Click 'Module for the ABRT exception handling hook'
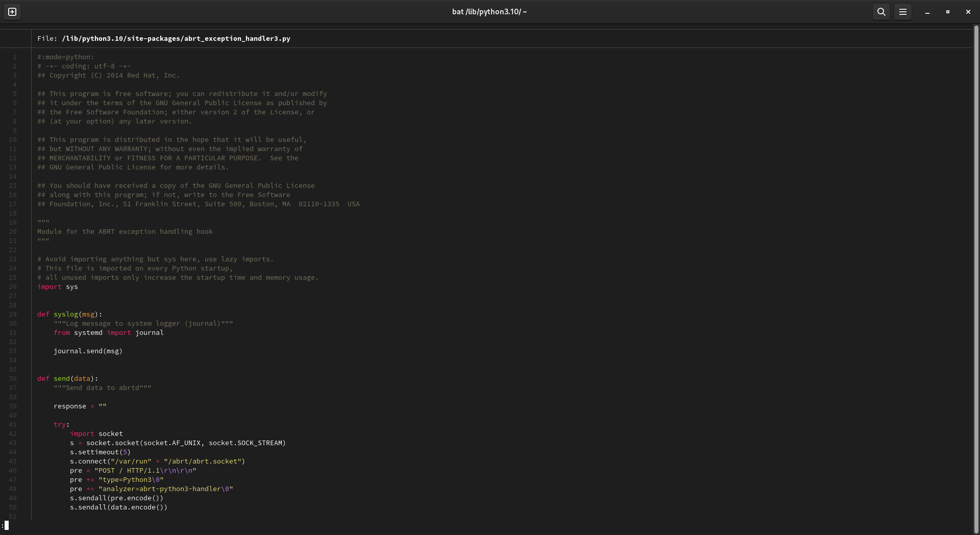980x535 pixels. pos(125,232)
